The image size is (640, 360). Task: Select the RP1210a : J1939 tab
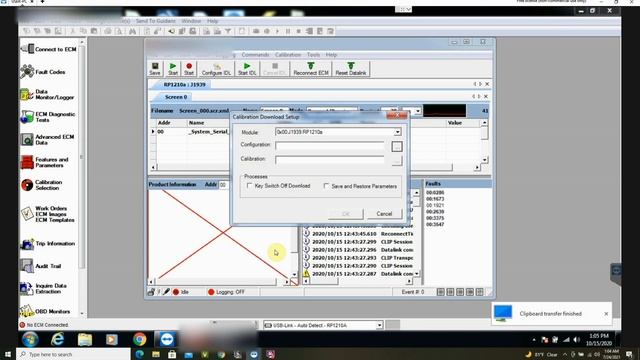pyautogui.click(x=184, y=84)
